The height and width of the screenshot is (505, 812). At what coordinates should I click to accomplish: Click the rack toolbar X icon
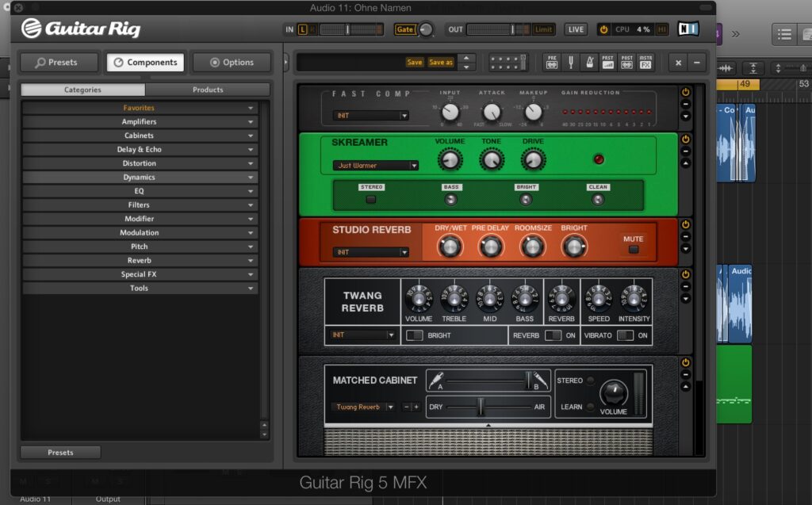[679, 63]
